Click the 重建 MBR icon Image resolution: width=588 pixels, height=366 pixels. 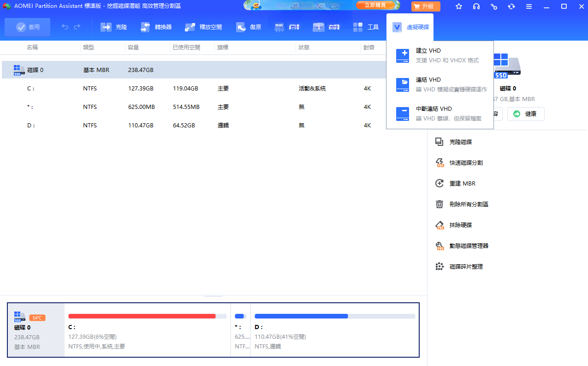click(x=440, y=183)
